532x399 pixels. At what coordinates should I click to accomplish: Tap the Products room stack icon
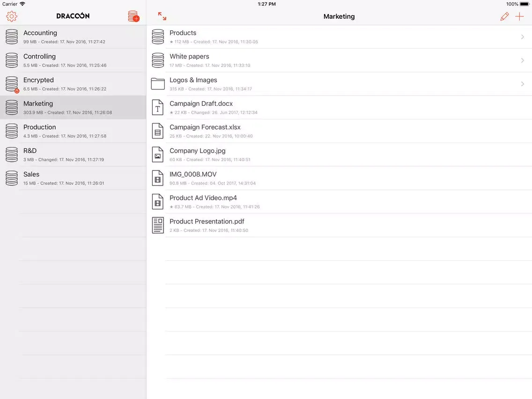(x=158, y=37)
